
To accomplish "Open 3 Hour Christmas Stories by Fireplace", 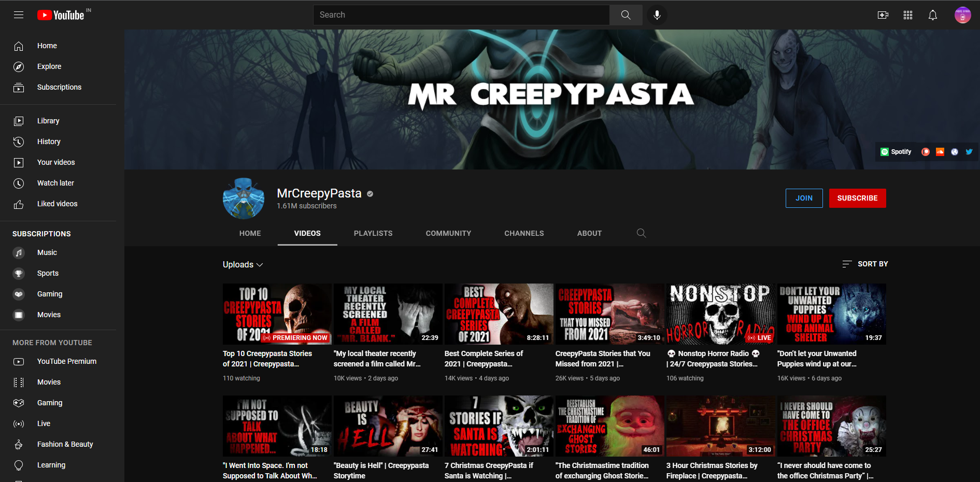I will point(721,426).
